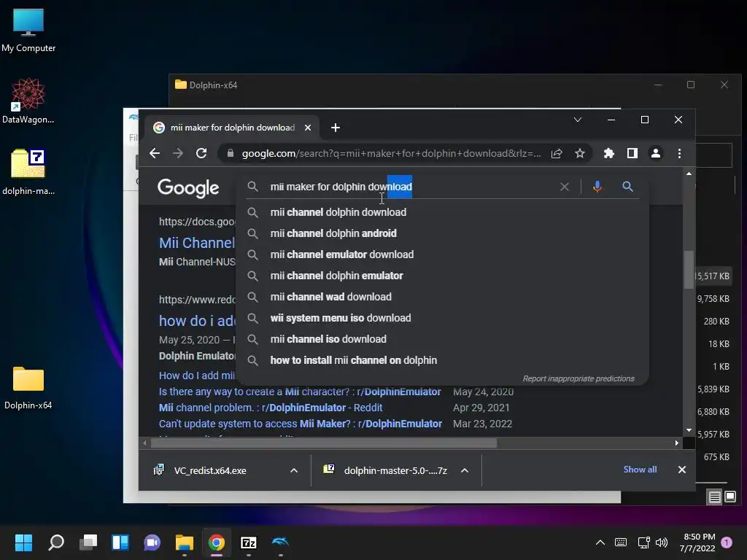Click the horizontal page scrollbar thumb
This screenshot has width=747, height=560.
point(324,443)
